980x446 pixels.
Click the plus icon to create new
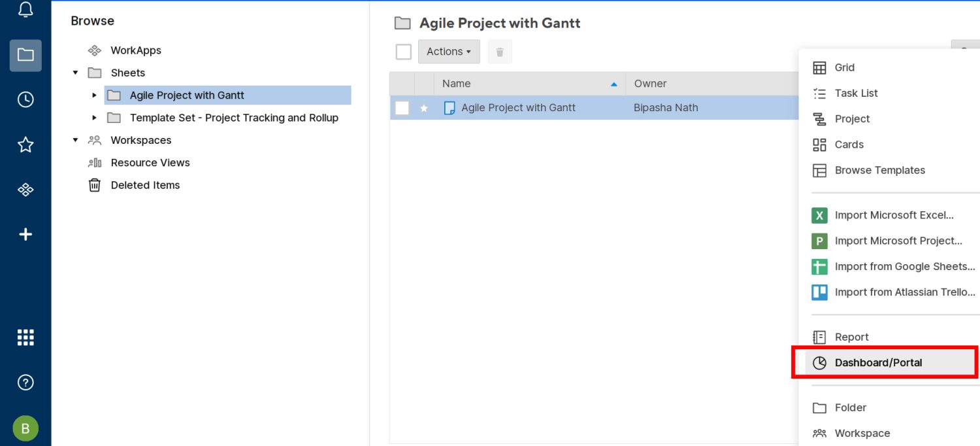click(x=25, y=234)
